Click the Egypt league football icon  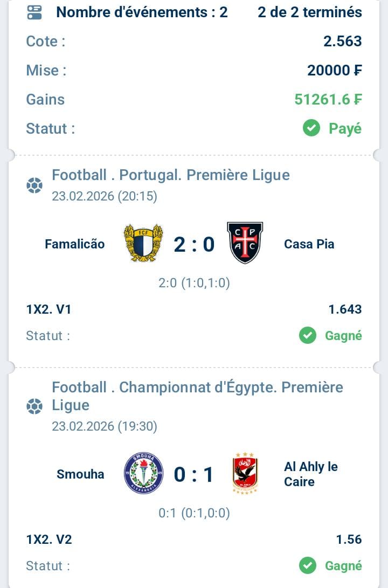(x=34, y=406)
